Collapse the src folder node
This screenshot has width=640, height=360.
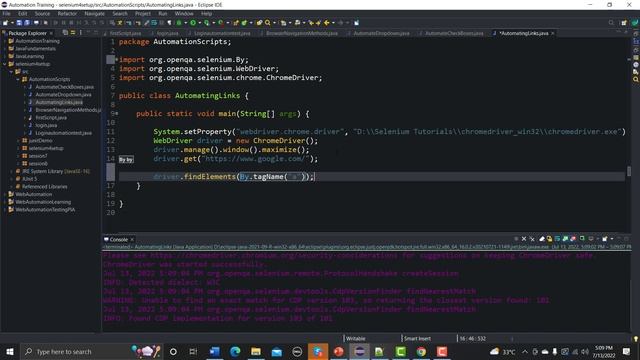11,72
